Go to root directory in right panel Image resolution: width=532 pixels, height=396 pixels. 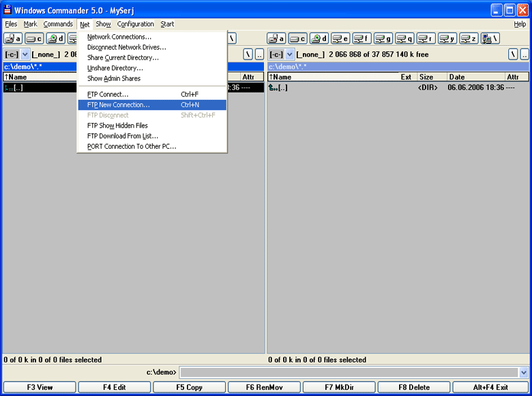pos(513,54)
